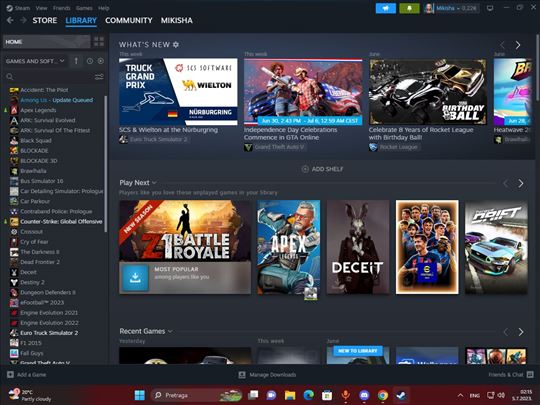Open the Play Next shelf dropdown
Image resolution: width=540 pixels, height=405 pixels.
click(x=154, y=183)
